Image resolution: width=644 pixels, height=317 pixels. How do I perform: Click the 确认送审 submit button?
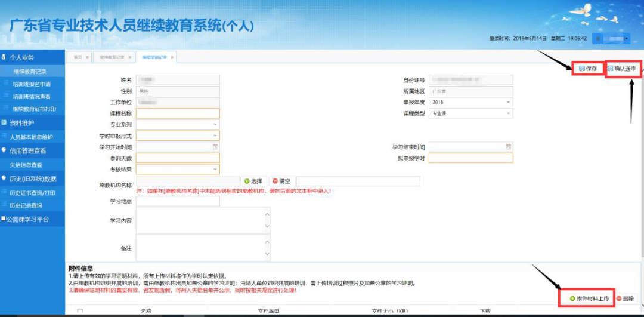point(622,69)
